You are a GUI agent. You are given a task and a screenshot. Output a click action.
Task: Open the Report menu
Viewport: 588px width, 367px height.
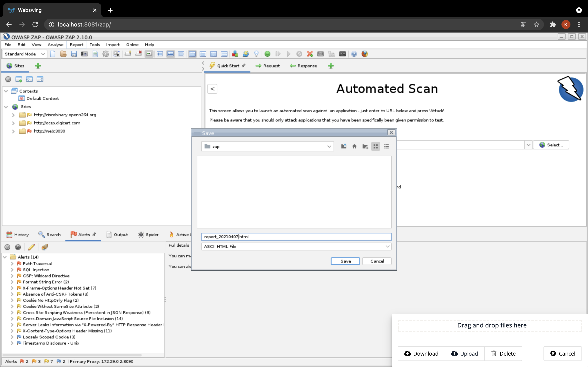click(76, 45)
